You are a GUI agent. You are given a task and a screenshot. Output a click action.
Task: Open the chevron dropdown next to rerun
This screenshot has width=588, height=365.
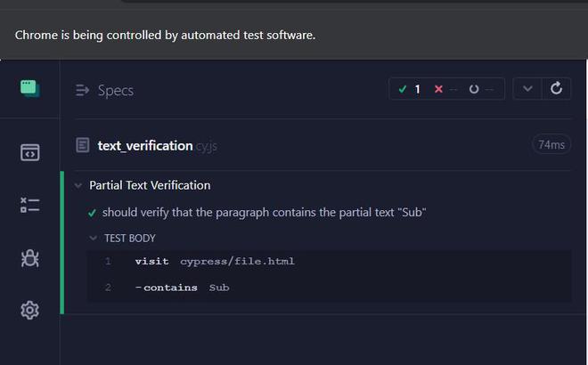(527, 89)
